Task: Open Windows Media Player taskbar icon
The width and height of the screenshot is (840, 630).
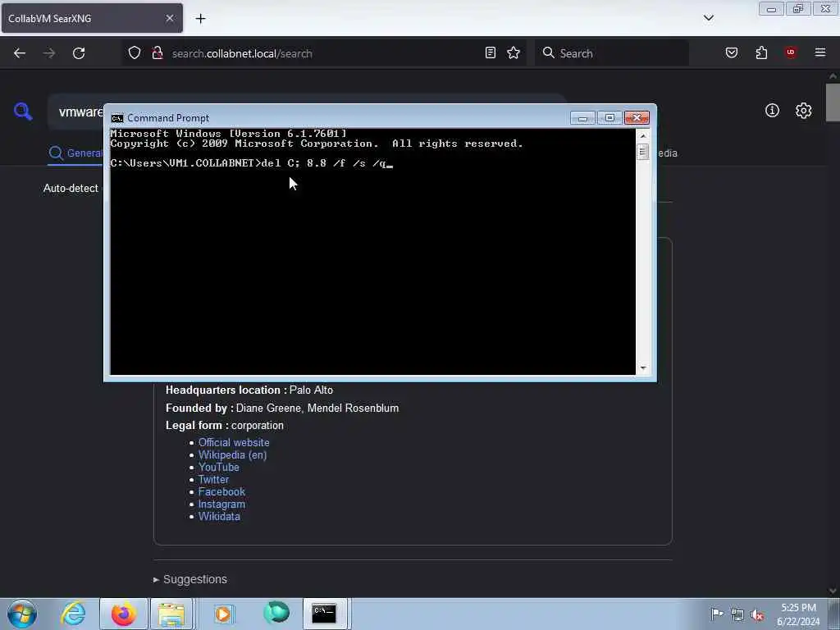Action: [223, 614]
